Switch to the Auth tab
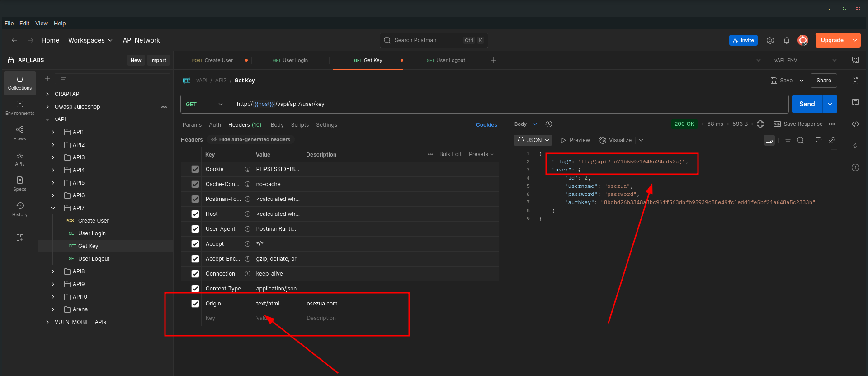Image resolution: width=868 pixels, height=376 pixels. [x=215, y=125]
